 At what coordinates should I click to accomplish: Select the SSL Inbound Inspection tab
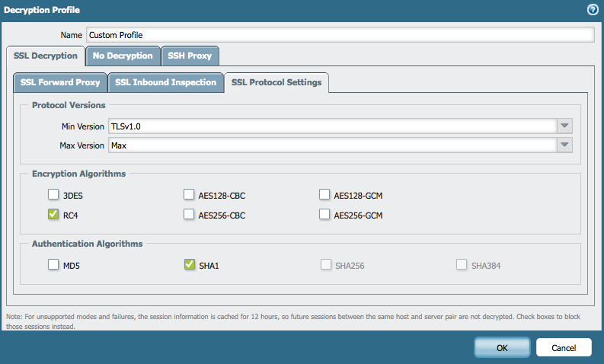pyautogui.click(x=165, y=82)
